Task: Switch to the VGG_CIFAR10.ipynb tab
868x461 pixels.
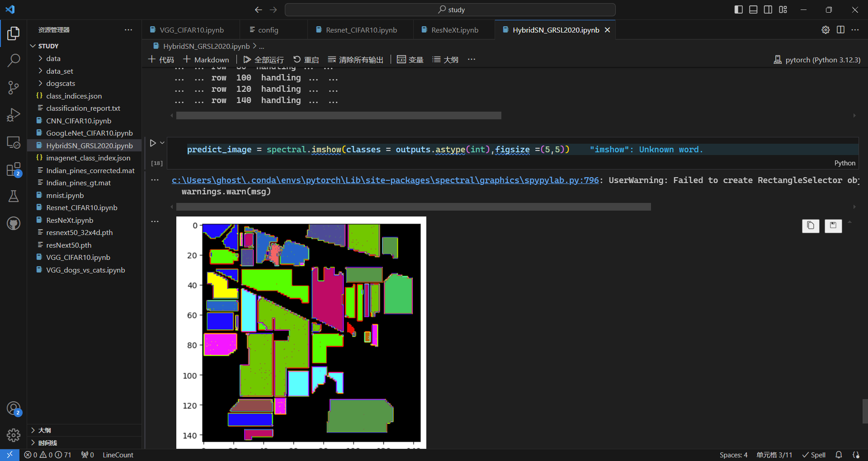Action: [x=191, y=30]
